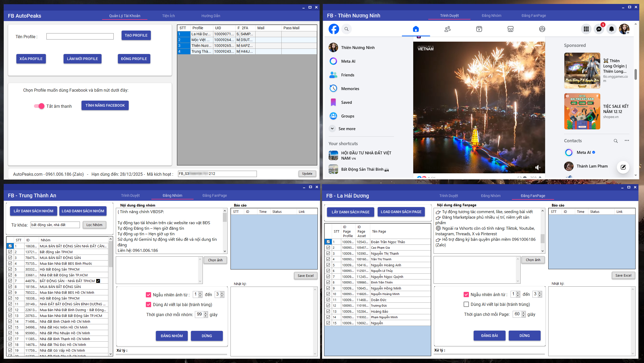Toggle the Tắt âm thanh switch

point(39,106)
